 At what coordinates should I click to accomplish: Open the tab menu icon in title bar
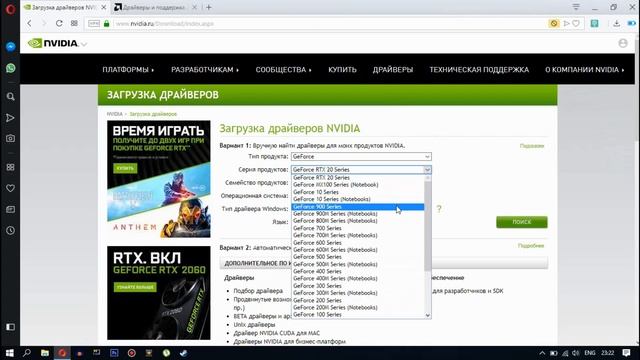click(x=576, y=7)
